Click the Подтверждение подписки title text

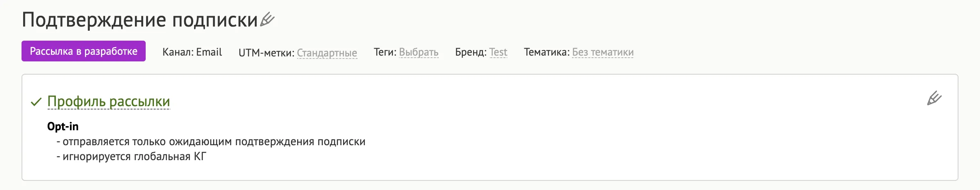(140, 19)
